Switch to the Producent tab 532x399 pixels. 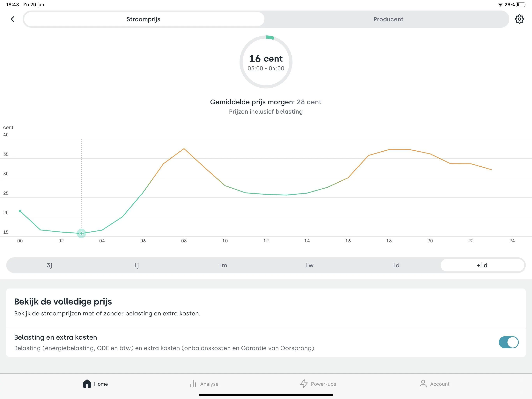(x=388, y=19)
